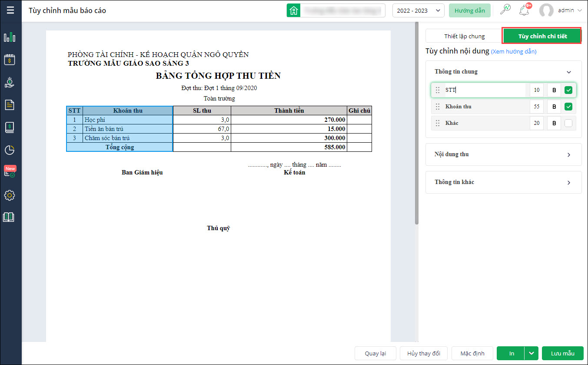Click the Khác width field showing 20
The height and width of the screenshot is (365, 588).
[x=537, y=123]
